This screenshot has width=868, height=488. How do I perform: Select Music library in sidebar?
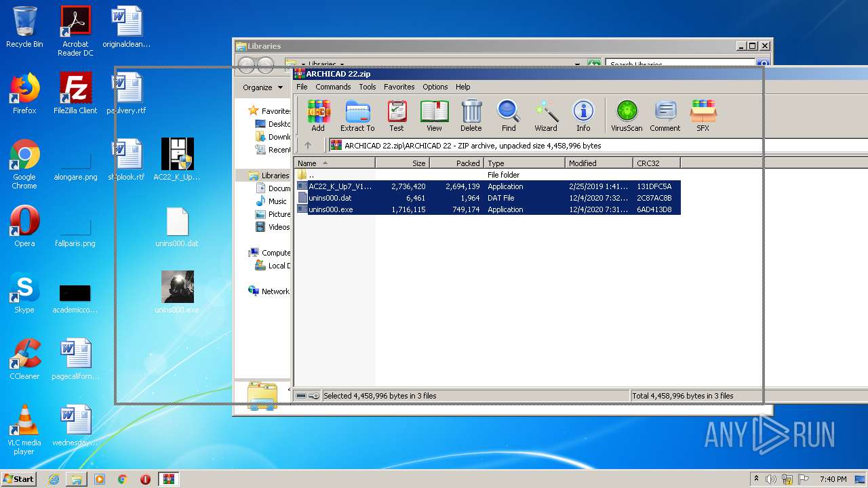pos(272,201)
